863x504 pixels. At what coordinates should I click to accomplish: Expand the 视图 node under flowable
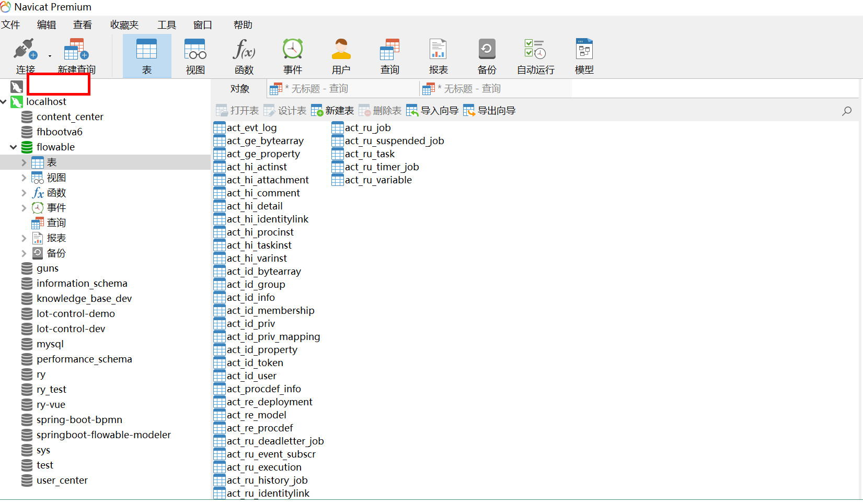coord(24,178)
